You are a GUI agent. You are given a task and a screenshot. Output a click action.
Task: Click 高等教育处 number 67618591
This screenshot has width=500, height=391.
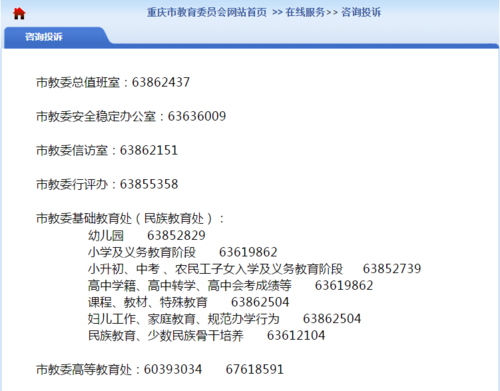tap(255, 370)
